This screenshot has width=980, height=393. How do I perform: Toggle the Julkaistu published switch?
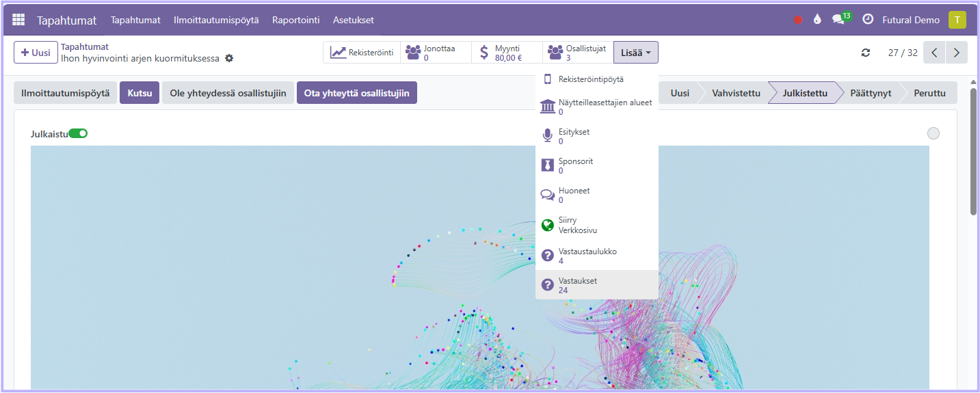pos(78,133)
